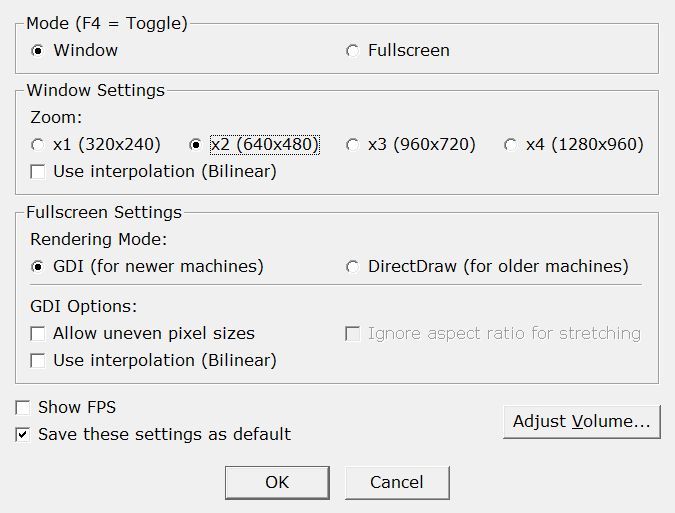This screenshot has height=513, width=675.
Task: Select the x2 (640x480) zoom option
Action: (x=197, y=145)
